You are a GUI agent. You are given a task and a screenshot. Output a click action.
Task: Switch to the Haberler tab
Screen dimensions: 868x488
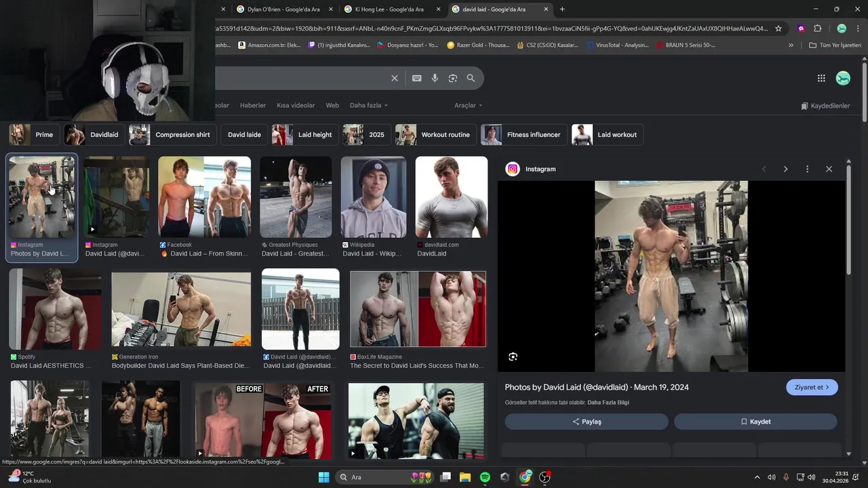[x=253, y=106]
